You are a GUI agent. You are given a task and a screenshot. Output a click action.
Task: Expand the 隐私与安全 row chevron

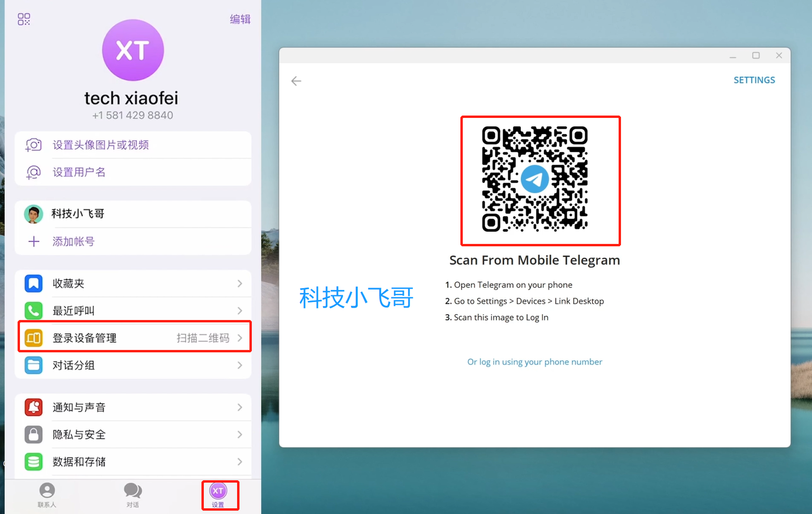click(240, 435)
